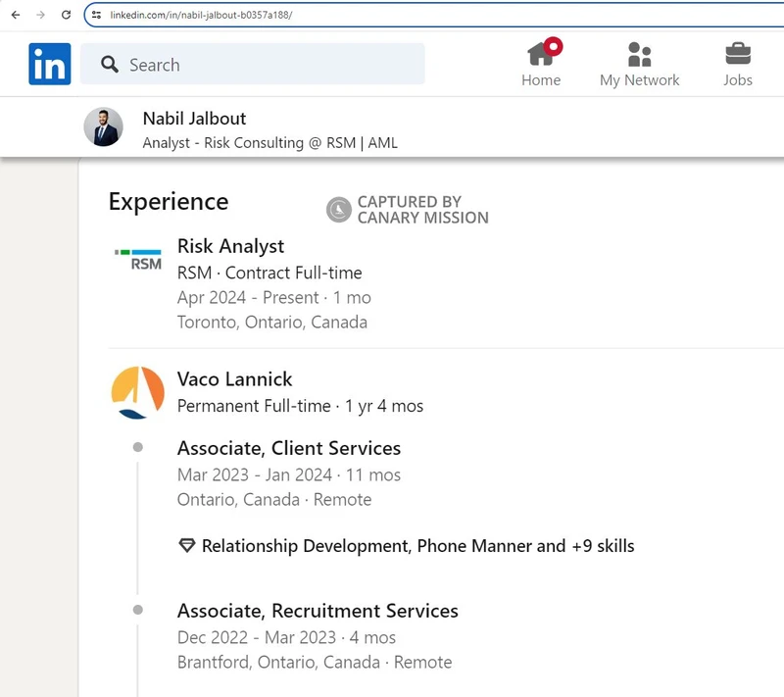This screenshot has width=784, height=697.
Task: Click the browser back arrow
Action: (x=16, y=15)
